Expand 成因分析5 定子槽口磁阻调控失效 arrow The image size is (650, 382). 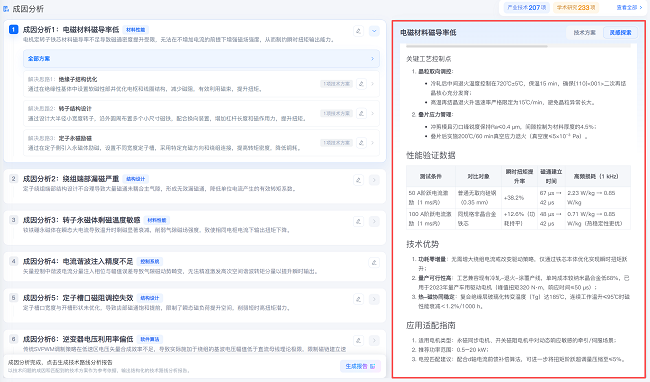[x=374, y=299]
